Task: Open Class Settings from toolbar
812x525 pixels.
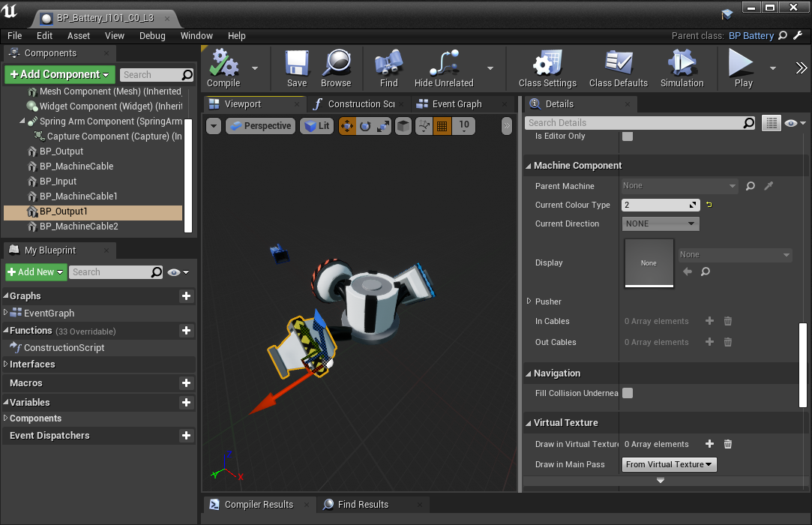Action: click(x=547, y=64)
